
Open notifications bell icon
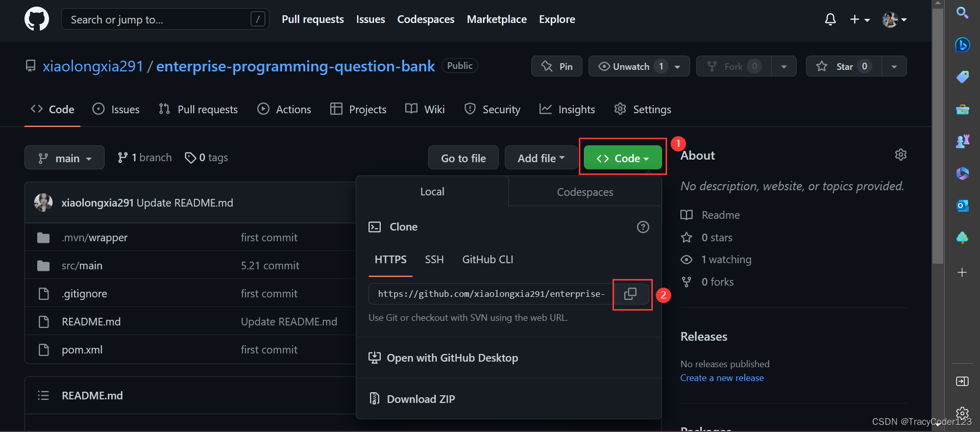point(830,19)
